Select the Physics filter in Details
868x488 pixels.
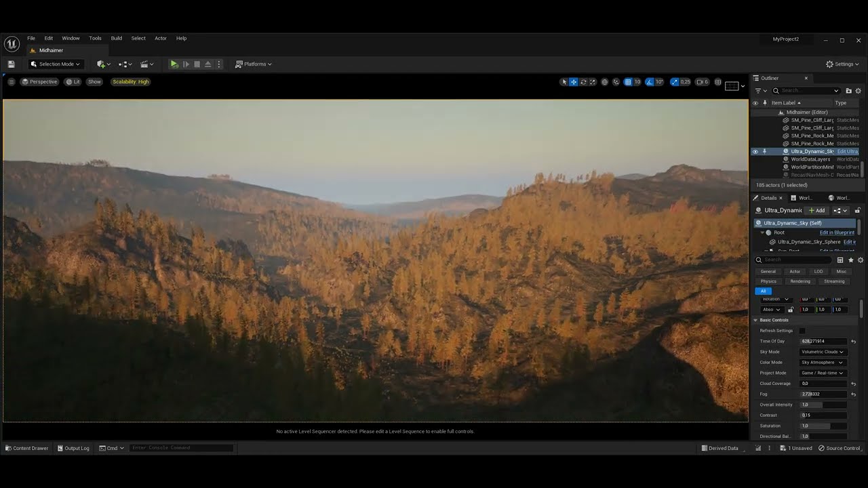pos(768,281)
